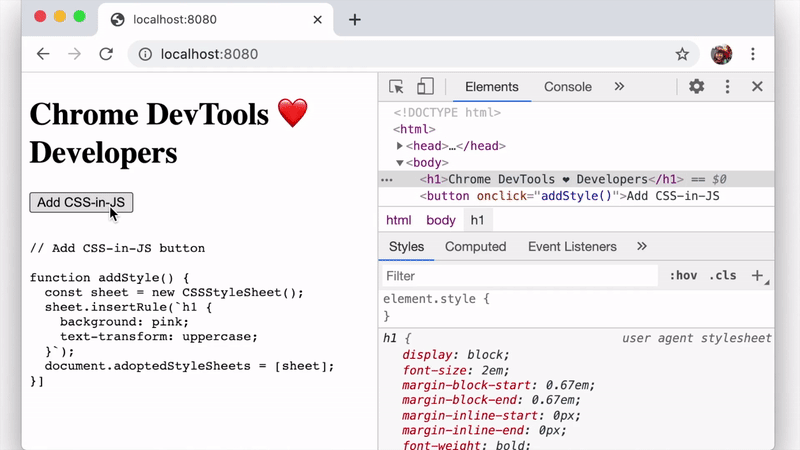Click the addStyle() onclick attribute value
800x450 pixels.
[576, 196]
